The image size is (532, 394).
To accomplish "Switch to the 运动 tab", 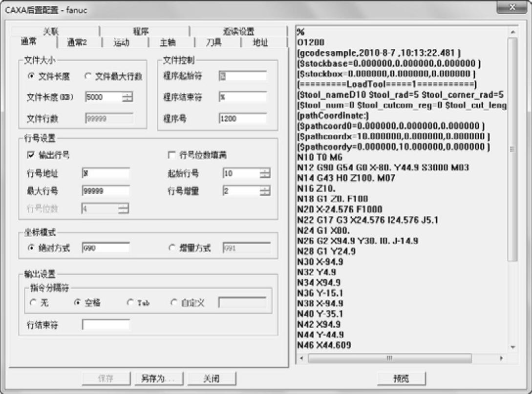I will point(122,42).
